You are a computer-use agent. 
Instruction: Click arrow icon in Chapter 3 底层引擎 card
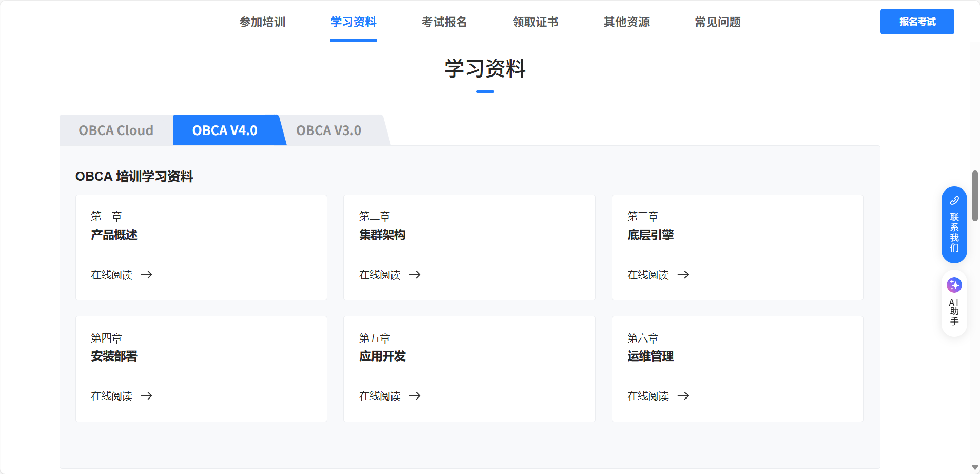683,275
